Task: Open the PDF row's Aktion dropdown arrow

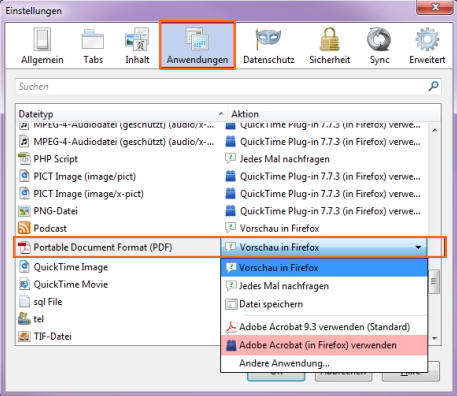Action: (418, 247)
